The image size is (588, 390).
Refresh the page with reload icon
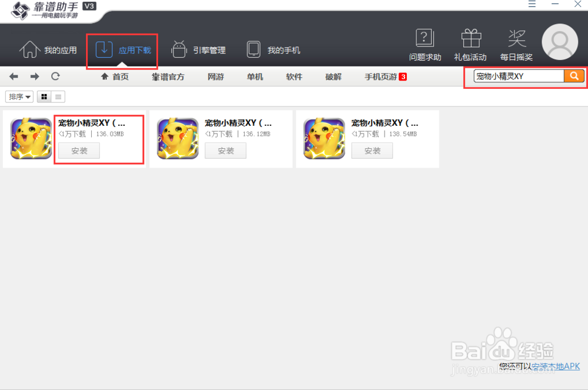click(55, 76)
